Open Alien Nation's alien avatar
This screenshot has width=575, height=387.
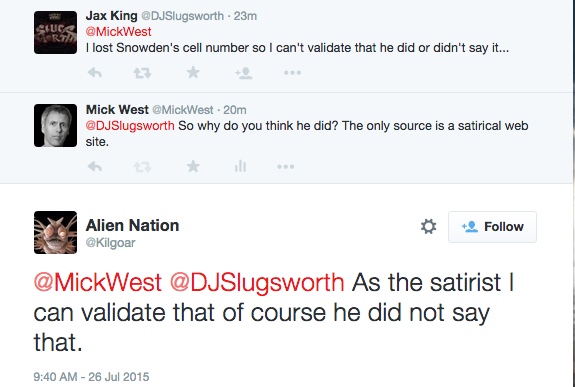pyautogui.click(x=55, y=232)
